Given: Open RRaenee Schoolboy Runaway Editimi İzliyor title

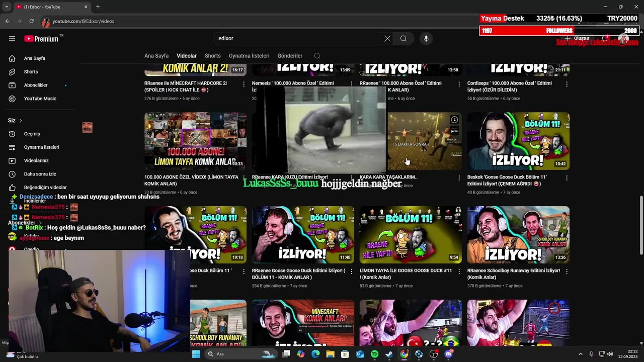Looking at the screenshot, I should (513, 274).
